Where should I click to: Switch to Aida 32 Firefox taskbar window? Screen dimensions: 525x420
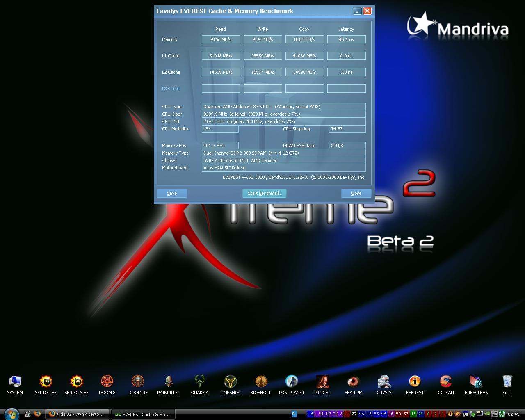tap(77, 414)
